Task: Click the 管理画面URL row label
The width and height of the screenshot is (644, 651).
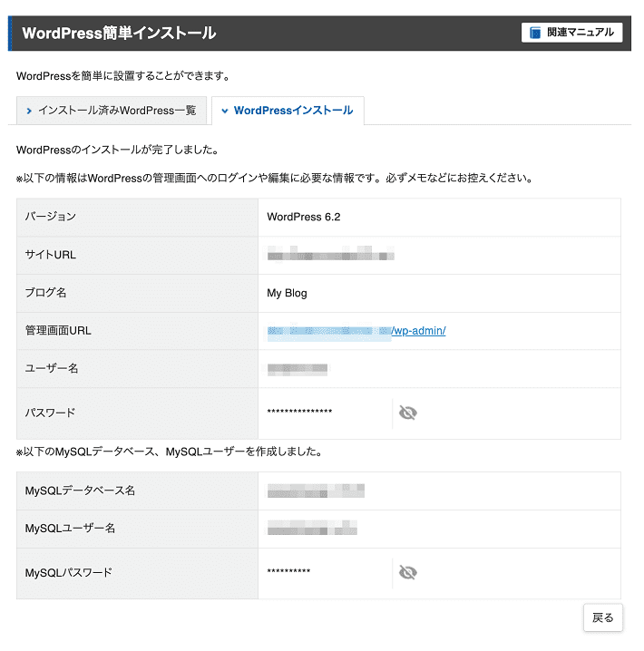Action: (58, 330)
